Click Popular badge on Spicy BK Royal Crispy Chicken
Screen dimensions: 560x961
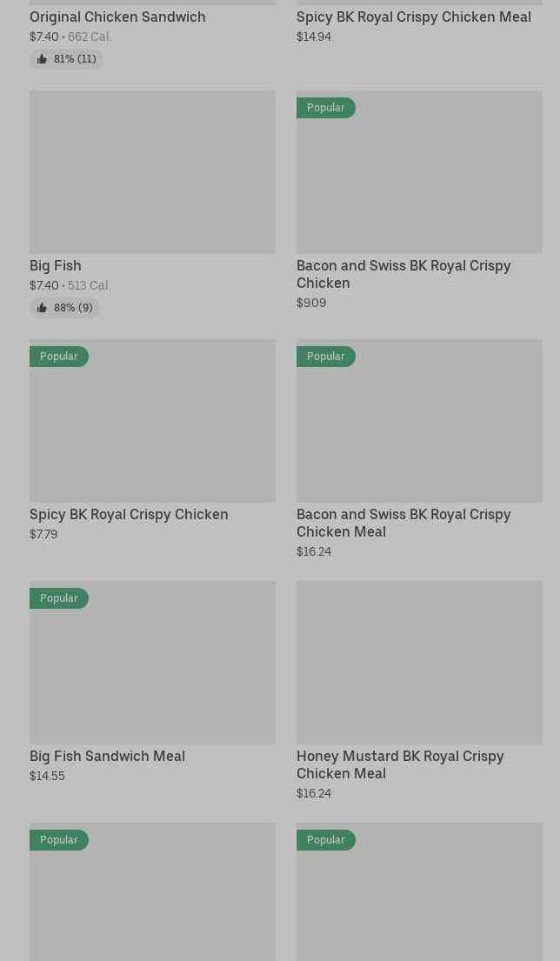(59, 357)
